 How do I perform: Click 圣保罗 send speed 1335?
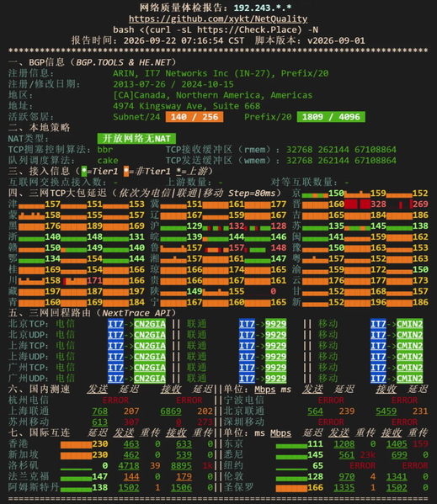[344, 488]
